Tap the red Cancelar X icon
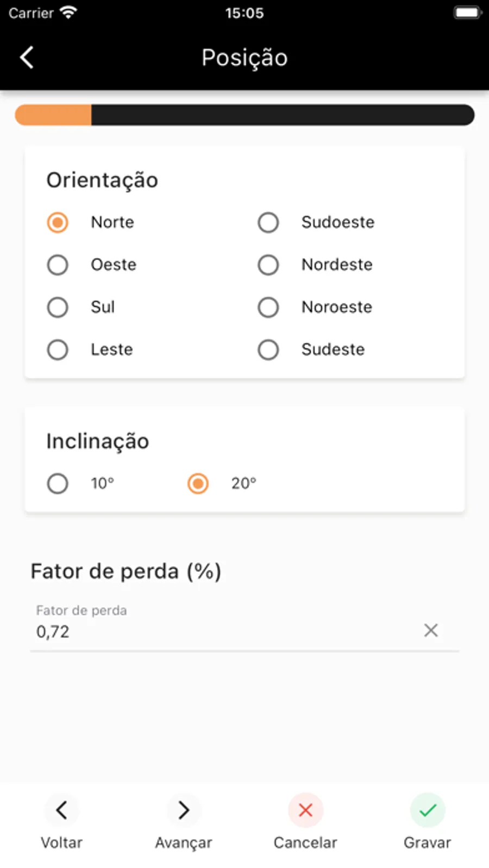 point(305,810)
